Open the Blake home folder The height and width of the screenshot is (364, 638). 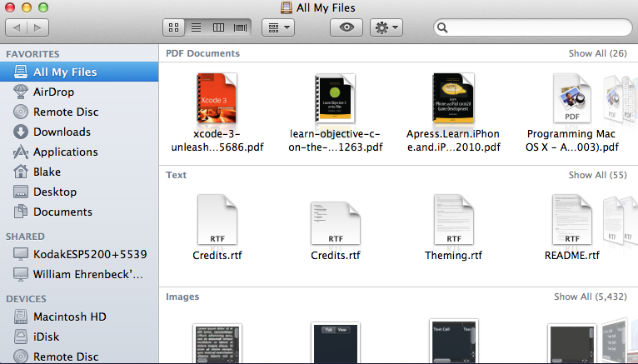pyautogui.click(x=79, y=172)
